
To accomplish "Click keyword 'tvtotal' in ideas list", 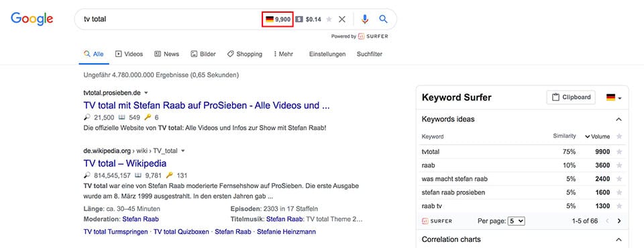I will [x=431, y=152].
